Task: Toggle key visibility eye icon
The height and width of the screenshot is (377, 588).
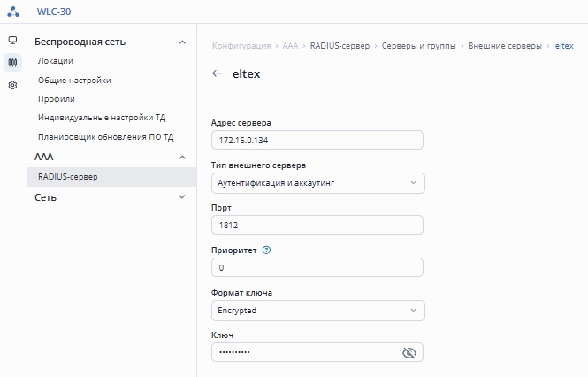Action: (x=409, y=352)
